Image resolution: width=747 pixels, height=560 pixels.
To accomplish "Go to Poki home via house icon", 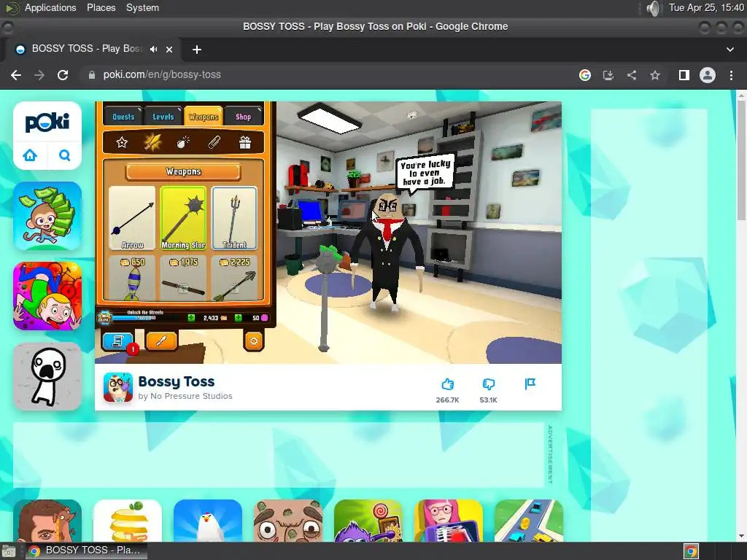I will (29, 155).
